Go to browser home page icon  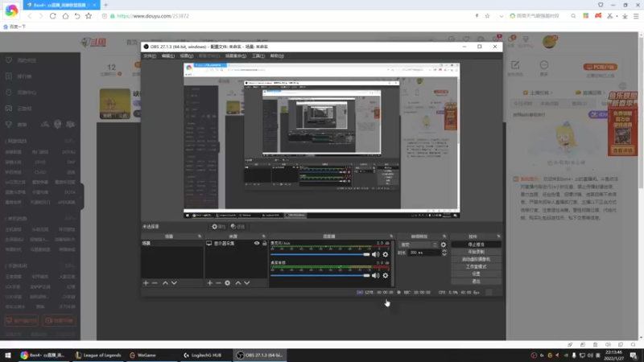click(x=65, y=16)
